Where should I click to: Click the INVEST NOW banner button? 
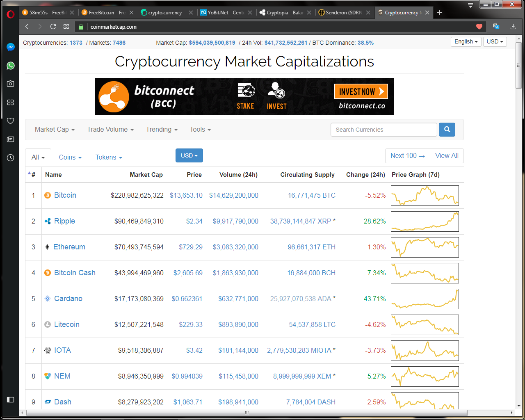361,91
